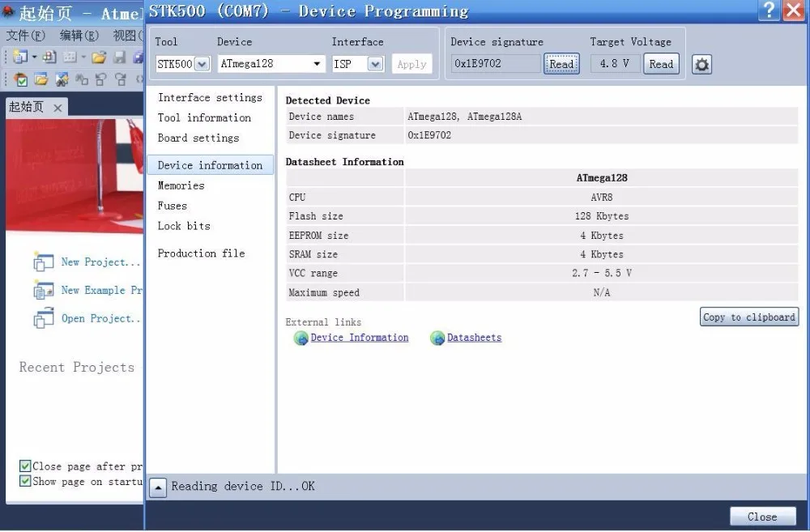810x532 pixels.
Task: Click the Atmel Studio ladybug app icon
Action: (x=8, y=11)
